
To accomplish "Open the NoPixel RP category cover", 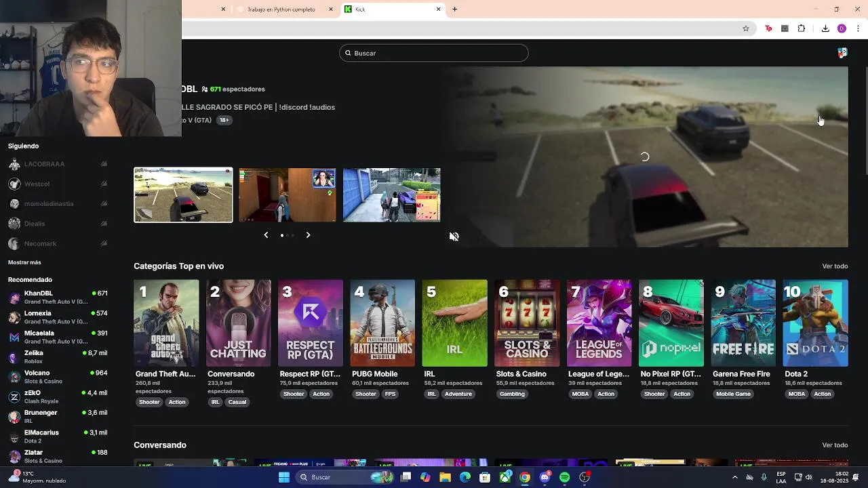I will pos(671,323).
